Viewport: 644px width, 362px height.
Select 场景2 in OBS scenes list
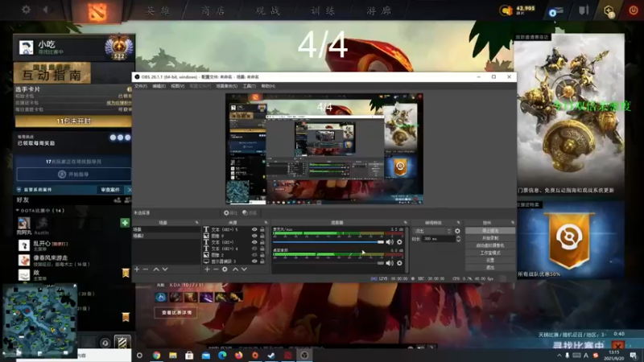(166, 236)
